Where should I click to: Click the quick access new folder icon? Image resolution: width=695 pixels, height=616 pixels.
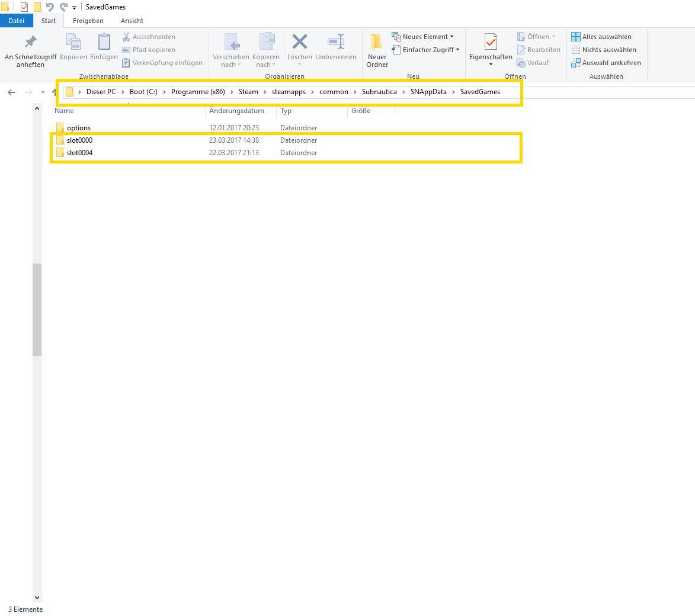[38, 7]
